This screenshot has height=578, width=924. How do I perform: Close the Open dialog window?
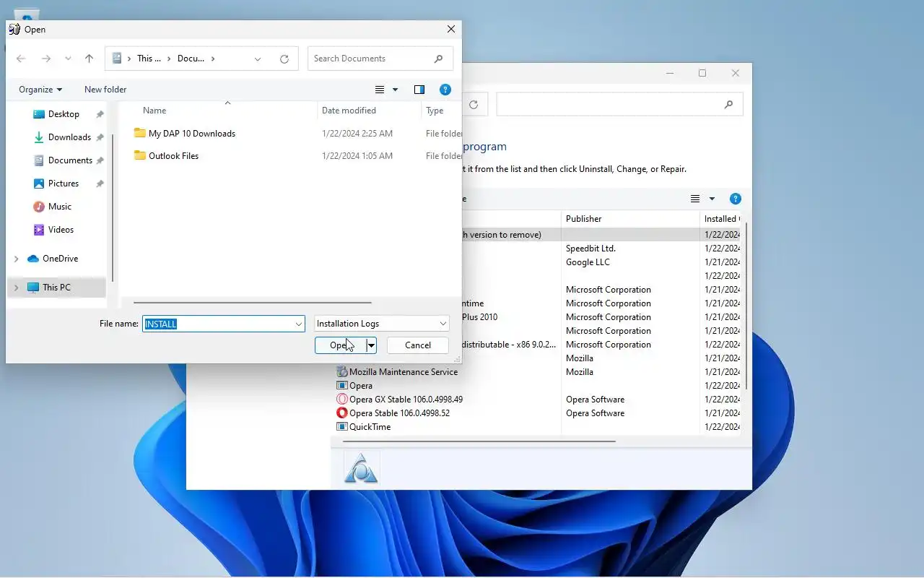point(451,30)
